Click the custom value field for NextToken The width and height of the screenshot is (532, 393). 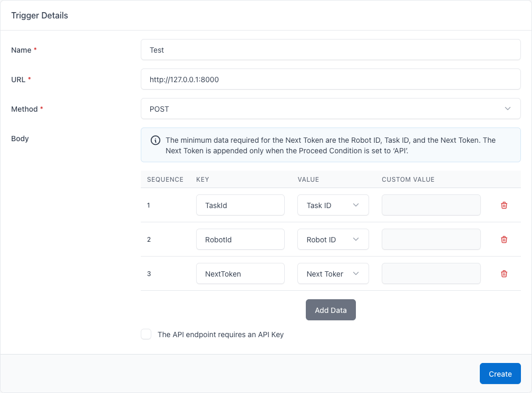coord(431,273)
